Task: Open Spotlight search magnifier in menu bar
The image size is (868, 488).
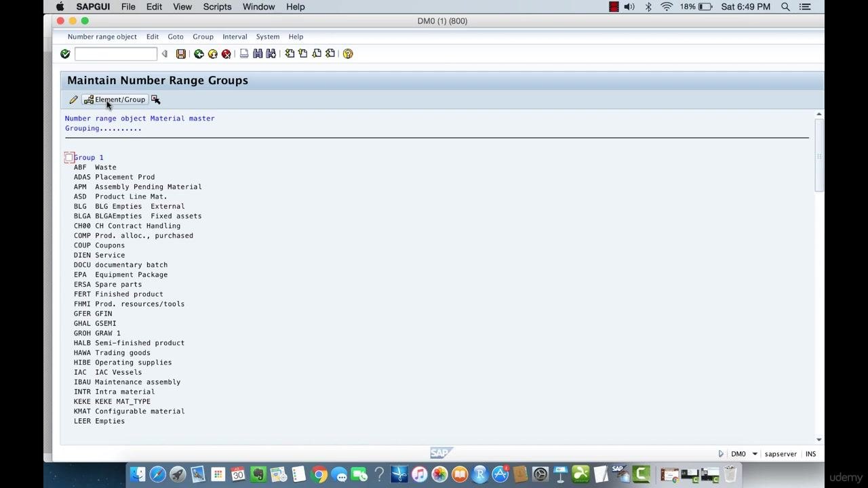Action: click(785, 7)
